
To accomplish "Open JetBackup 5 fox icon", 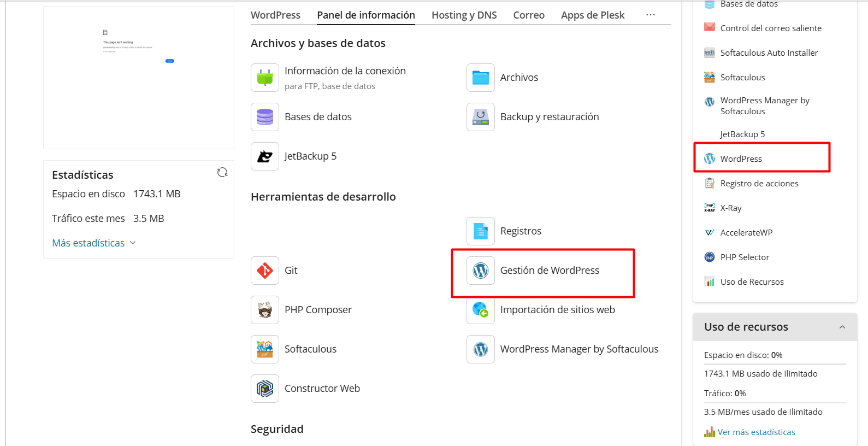I will 265,156.
